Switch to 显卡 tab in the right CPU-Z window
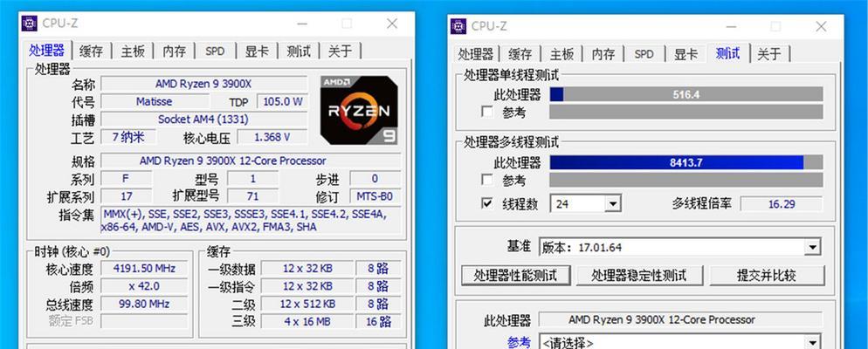 685,54
